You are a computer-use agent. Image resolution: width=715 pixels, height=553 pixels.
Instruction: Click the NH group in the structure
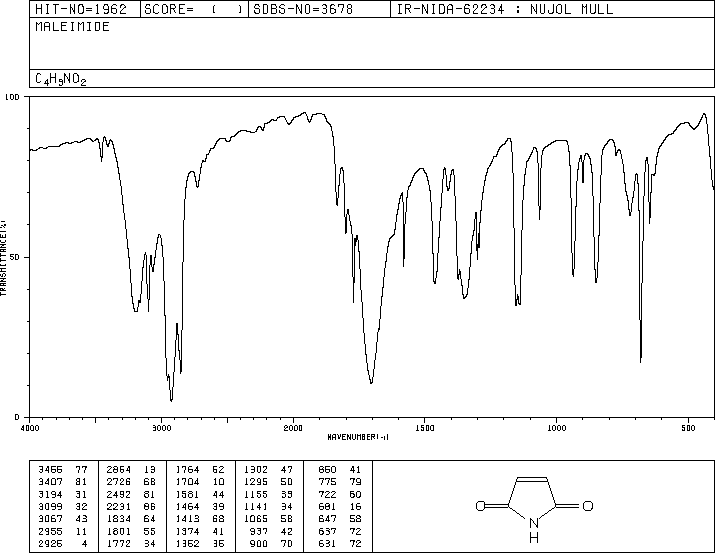pyautogui.click(x=534, y=531)
